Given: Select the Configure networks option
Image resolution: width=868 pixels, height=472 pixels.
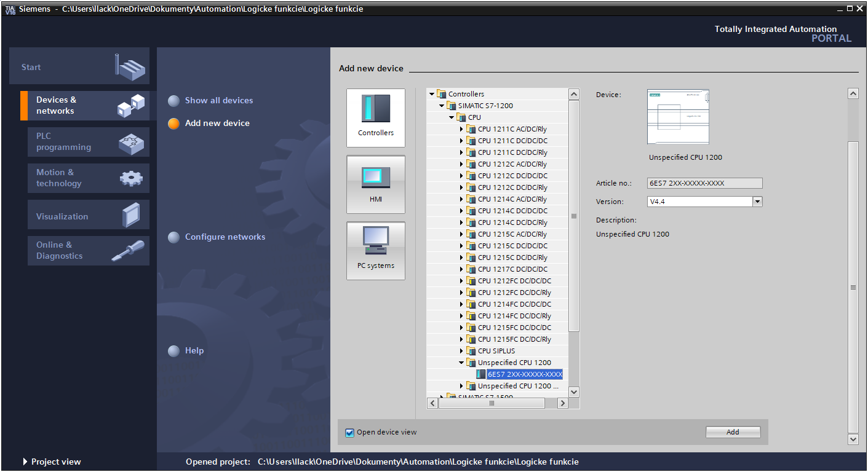Looking at the screenshot, I should (225, 237).
